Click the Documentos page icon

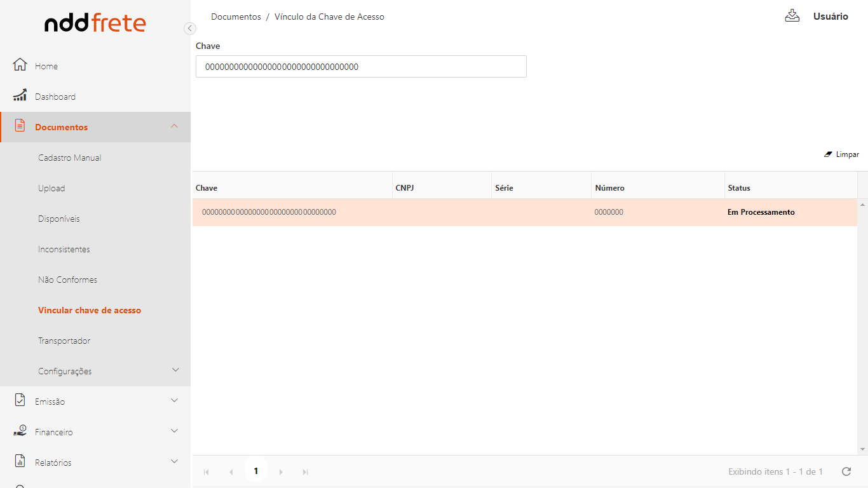[20, 126]
